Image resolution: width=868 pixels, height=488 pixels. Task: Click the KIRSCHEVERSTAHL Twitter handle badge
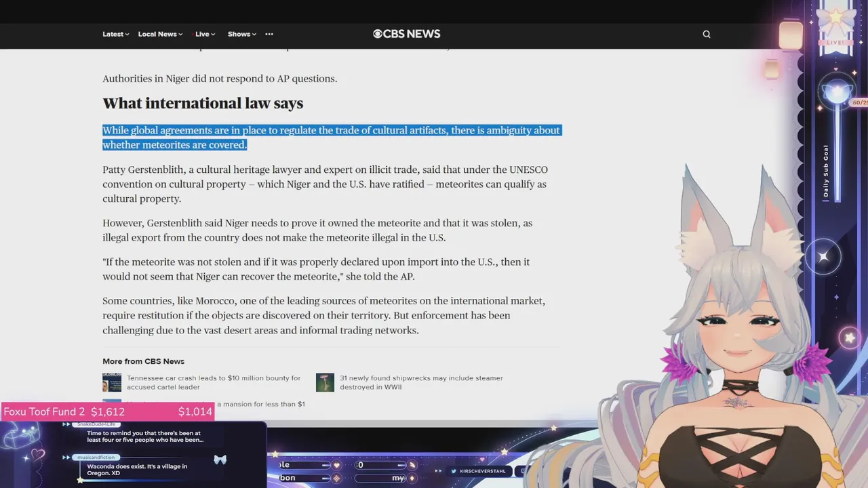(x=479, y=471)
